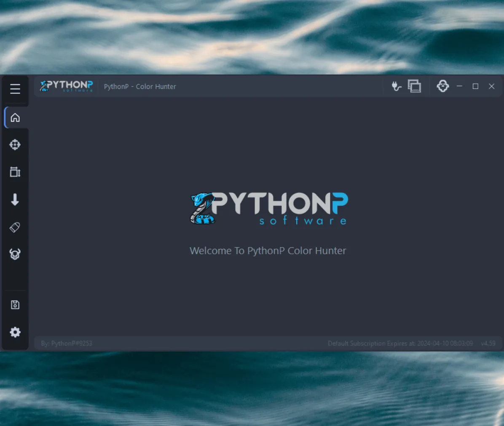
Task: Open the save config disk icon
Action: click(x=15, y=305)
